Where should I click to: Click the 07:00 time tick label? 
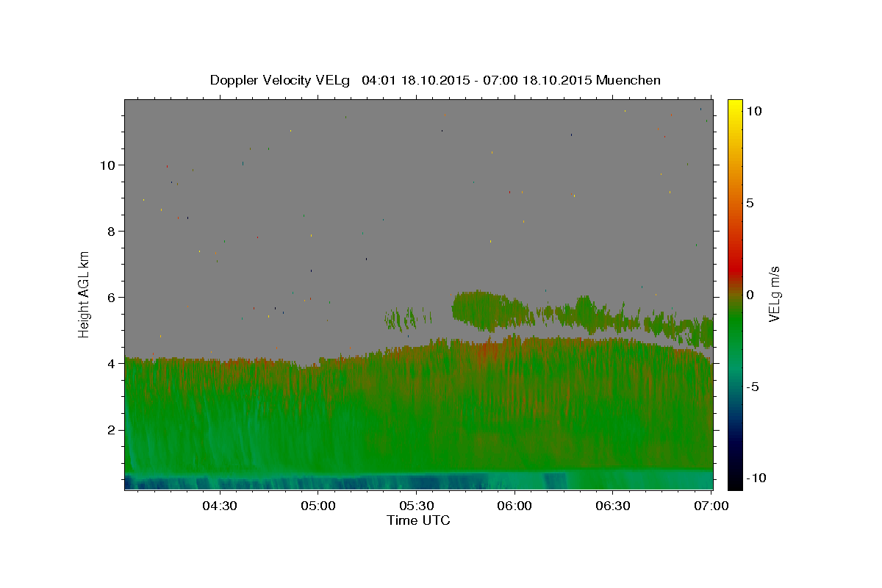pyautogui.click(x=711, y=506)
